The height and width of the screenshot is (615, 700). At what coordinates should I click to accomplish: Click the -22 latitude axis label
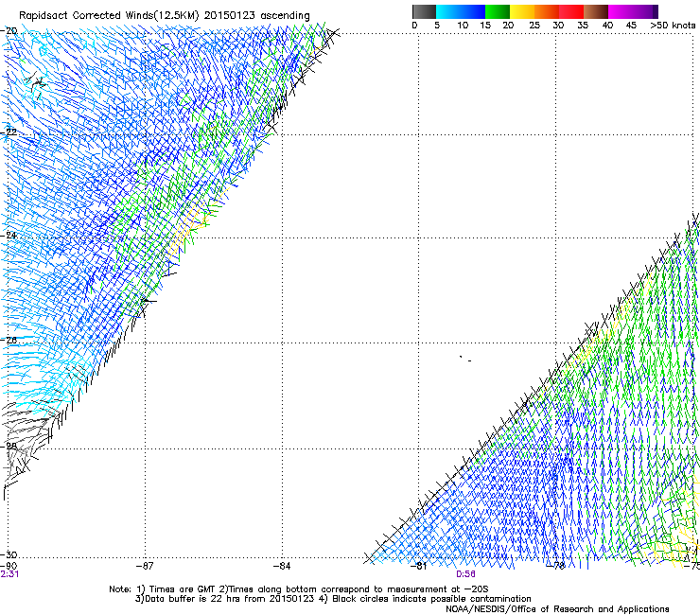click(9, 132)
